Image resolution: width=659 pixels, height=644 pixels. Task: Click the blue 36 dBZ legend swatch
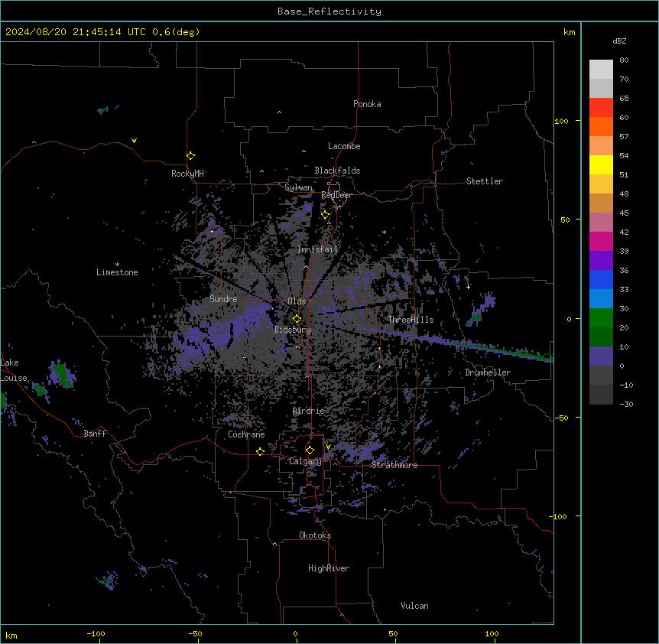[x=601, y=279]
